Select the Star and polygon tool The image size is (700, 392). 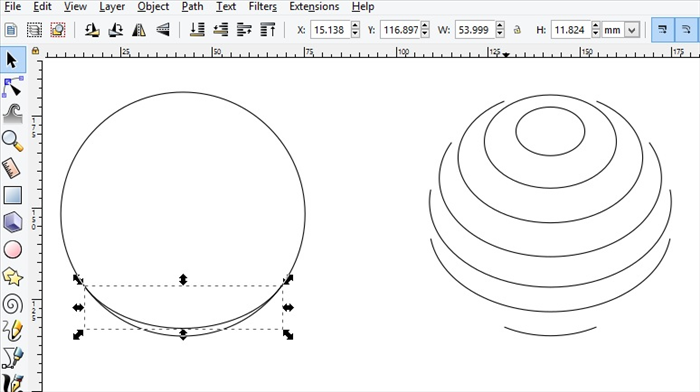click(12, 277)
